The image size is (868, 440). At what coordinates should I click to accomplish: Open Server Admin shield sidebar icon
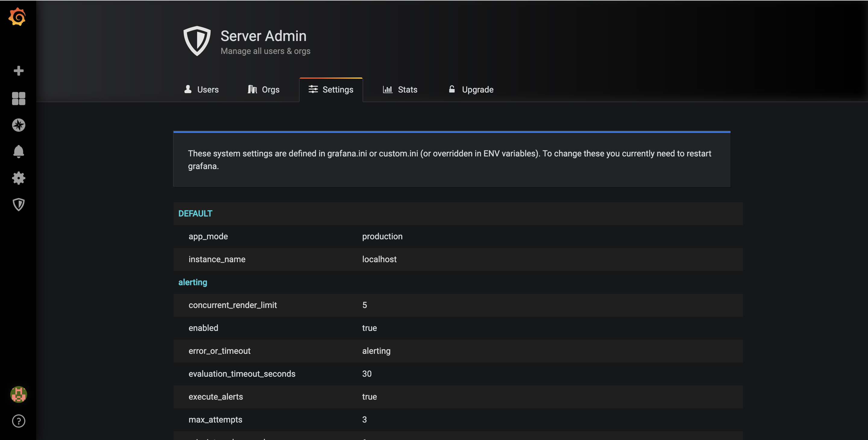(18, 205)
